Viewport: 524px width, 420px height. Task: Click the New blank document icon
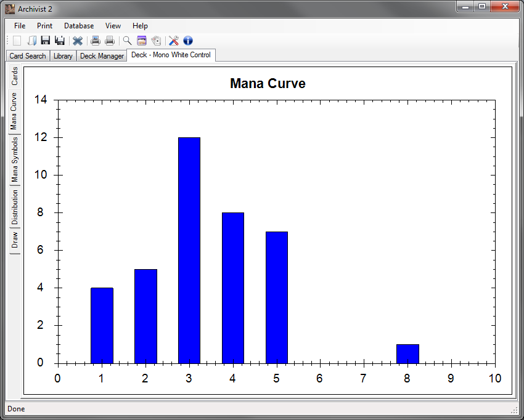pyautogui.click(x=17, y=41)
